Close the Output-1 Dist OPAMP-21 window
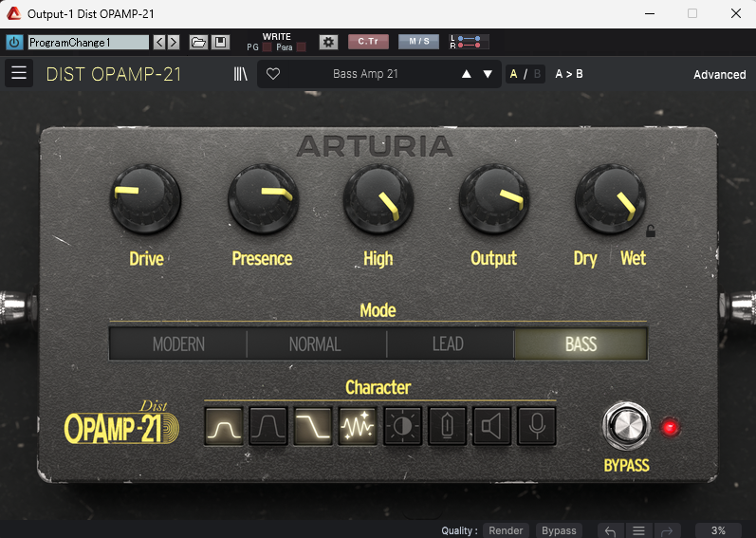This screenshot has width=756, height=538. [x=736, y=13]
